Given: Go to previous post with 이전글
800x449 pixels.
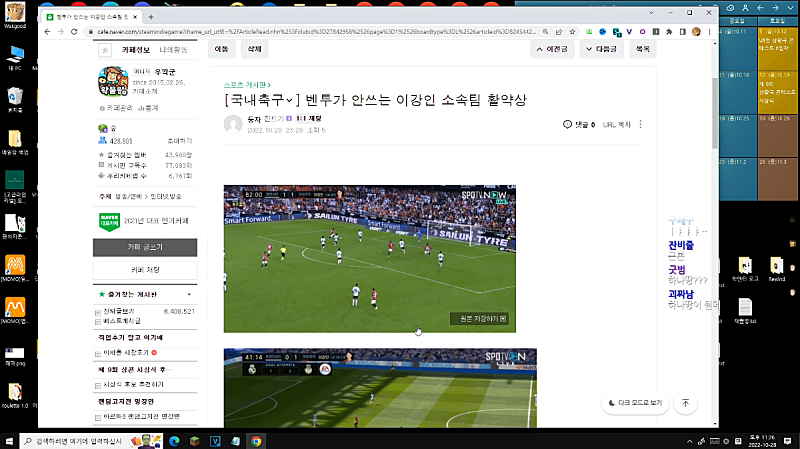Looking at the screenshot, I should click(x=552, y=49).
